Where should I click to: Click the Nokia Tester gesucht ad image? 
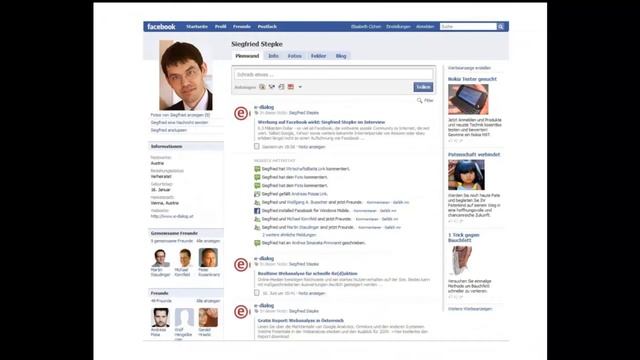click(x=468, y=99)
